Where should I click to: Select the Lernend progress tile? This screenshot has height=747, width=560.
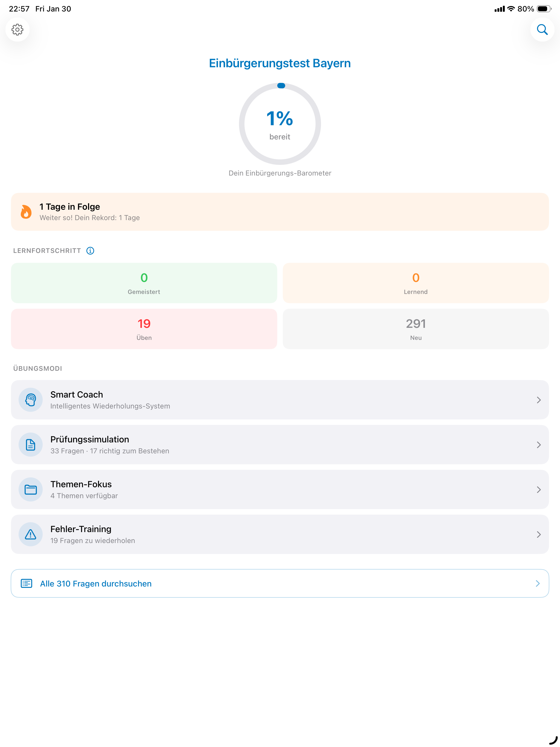coord(416,283)
